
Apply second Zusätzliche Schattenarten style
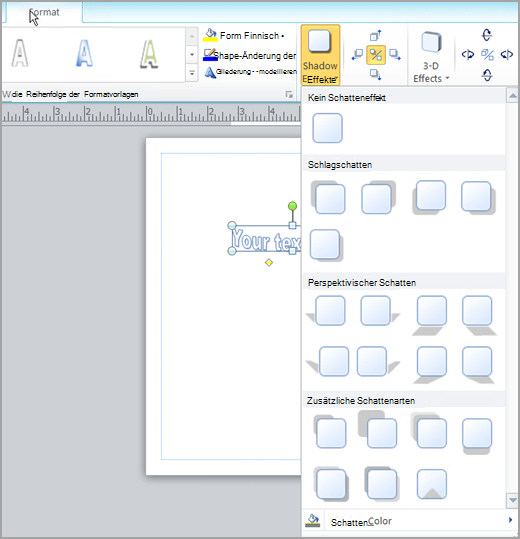tap(377, 429)
